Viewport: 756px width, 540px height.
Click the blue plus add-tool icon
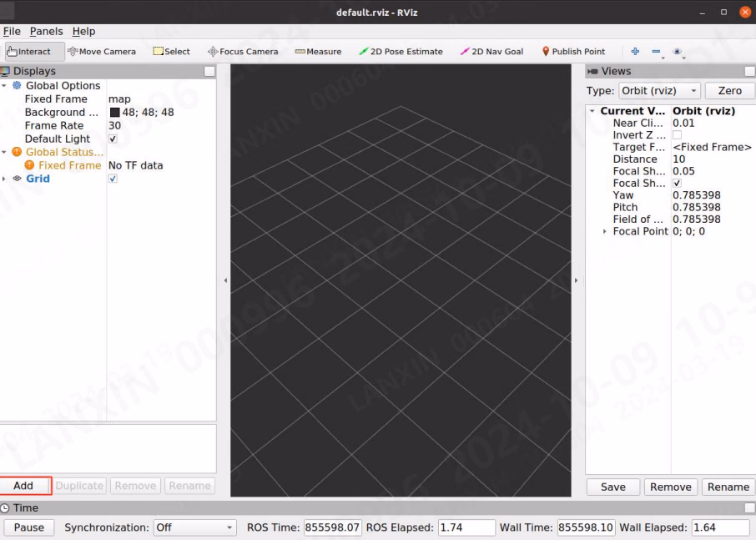tap(635, 52)
